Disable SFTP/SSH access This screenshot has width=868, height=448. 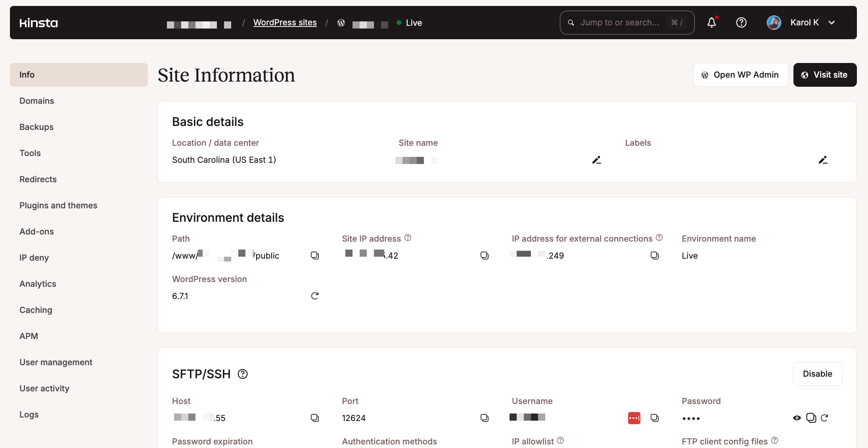[x=817, y=374]
